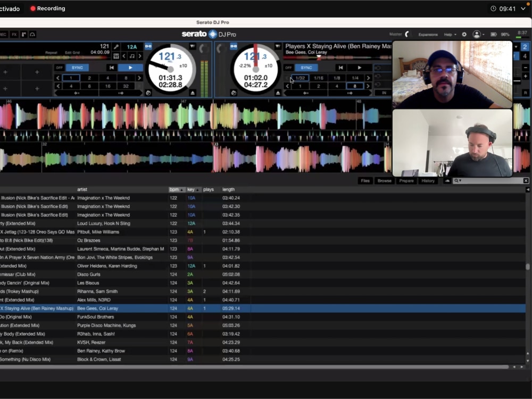Viewport: 532px width, 399px height.
Task: Open the History panel tab
Action: pos(428,181)
